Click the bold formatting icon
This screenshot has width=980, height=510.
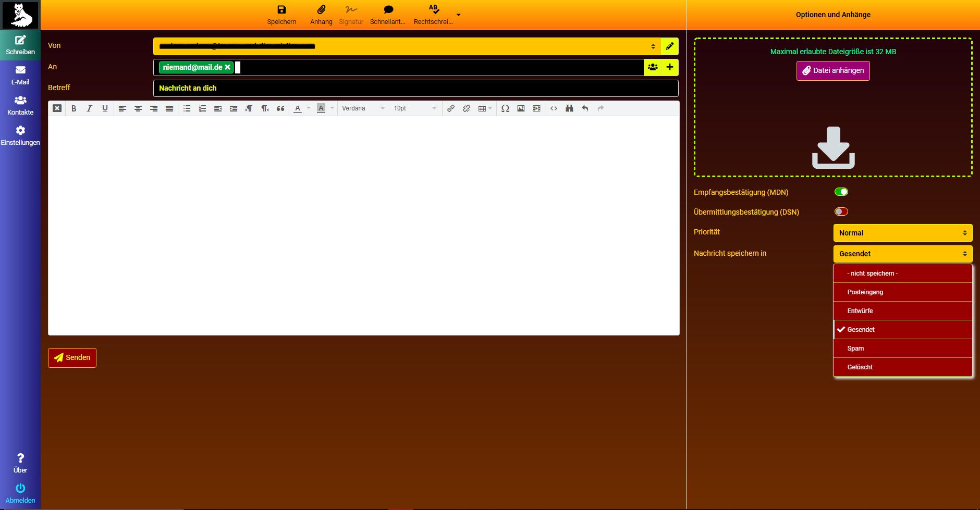(74, 108)
